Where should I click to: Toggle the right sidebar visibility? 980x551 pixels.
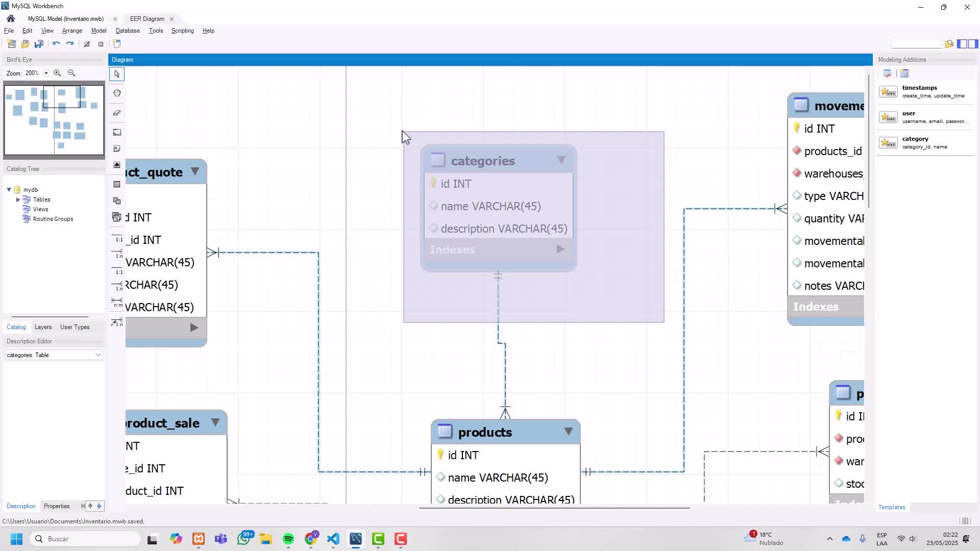coord(973,44)
